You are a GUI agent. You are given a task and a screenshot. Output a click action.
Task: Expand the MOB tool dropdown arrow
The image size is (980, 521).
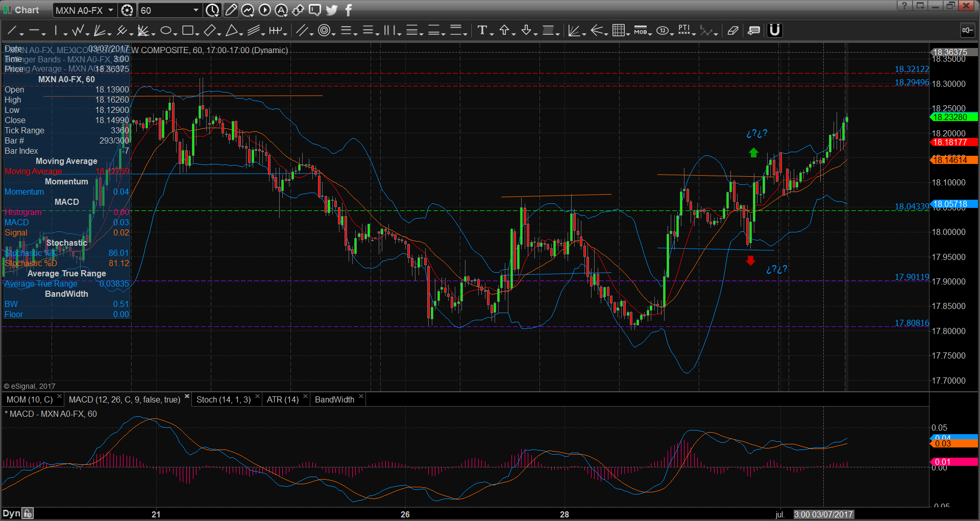[650, 34]
